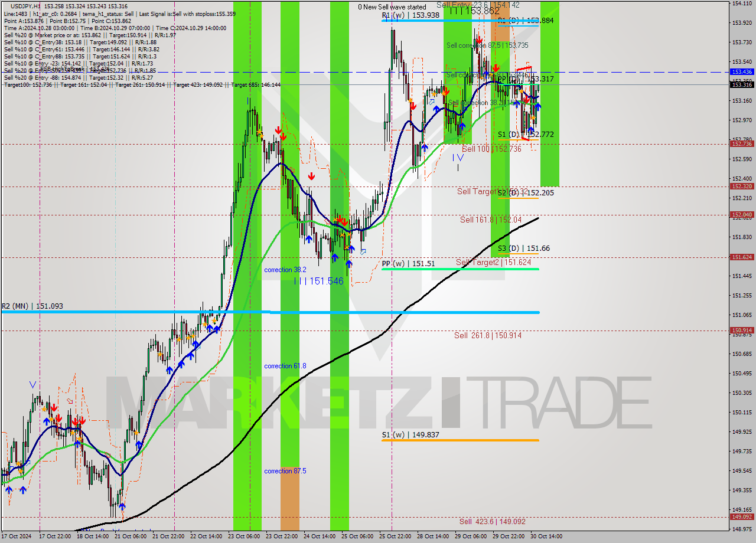The image size is (756, 543).
Task: Click the 149.545 price axis value
Action: 742,471
